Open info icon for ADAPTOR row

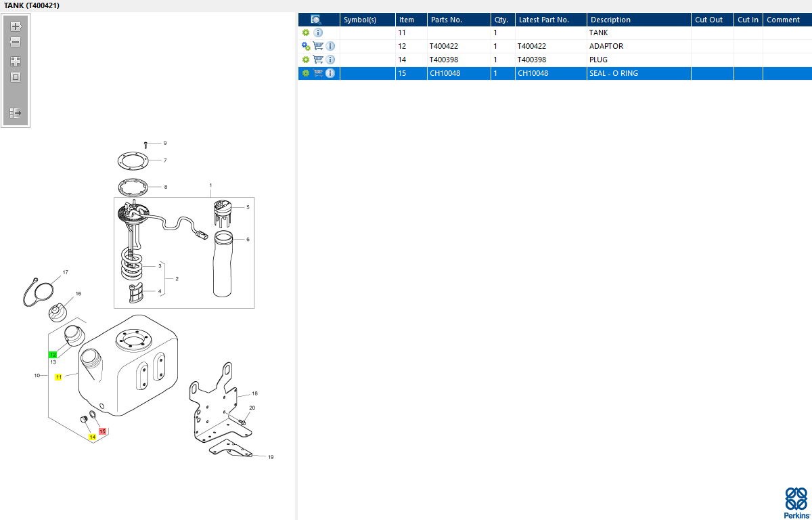[x=330, y=46]
